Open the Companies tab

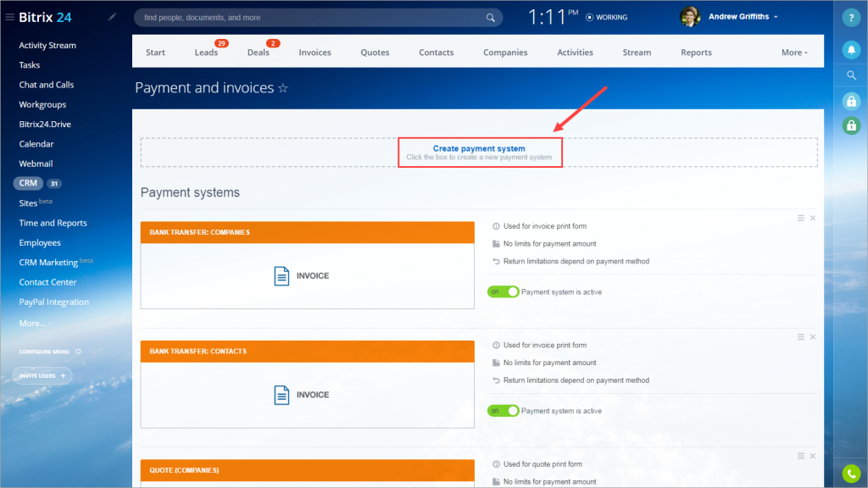[x=505, y=52]
